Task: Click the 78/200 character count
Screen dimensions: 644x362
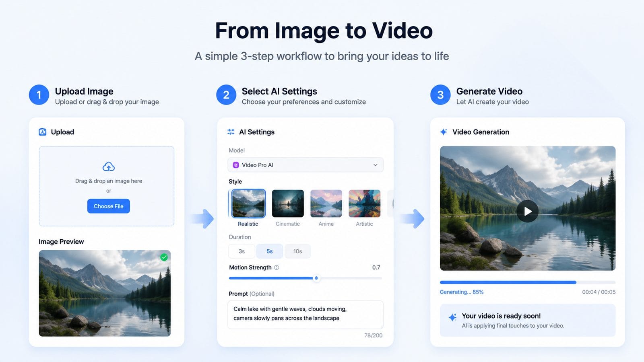Action: pyautogui.click(x=374, y=335)
